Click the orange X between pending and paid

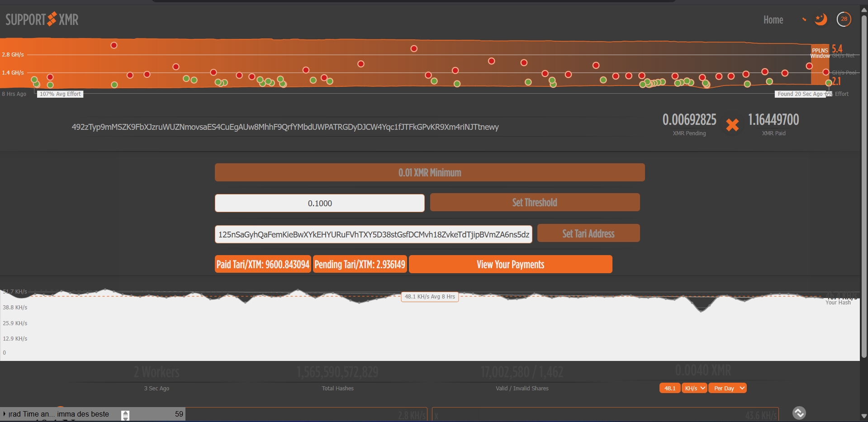(732, 125)
